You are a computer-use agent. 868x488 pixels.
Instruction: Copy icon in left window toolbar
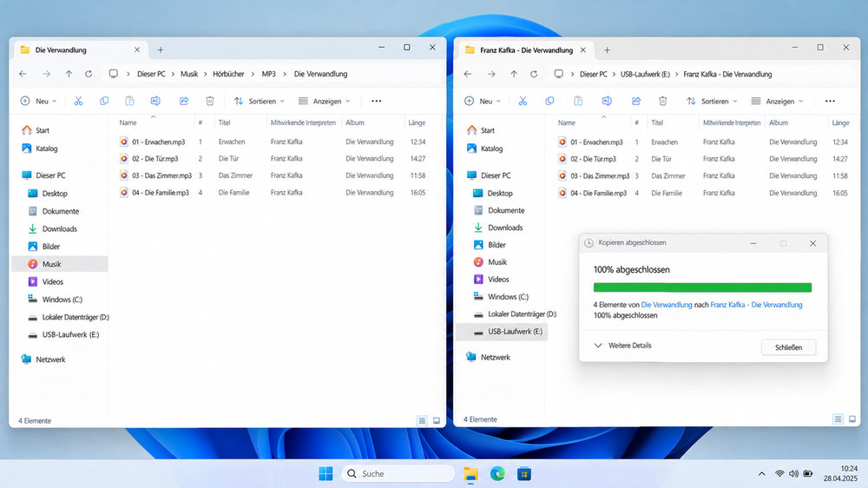[x=104, y=101]
